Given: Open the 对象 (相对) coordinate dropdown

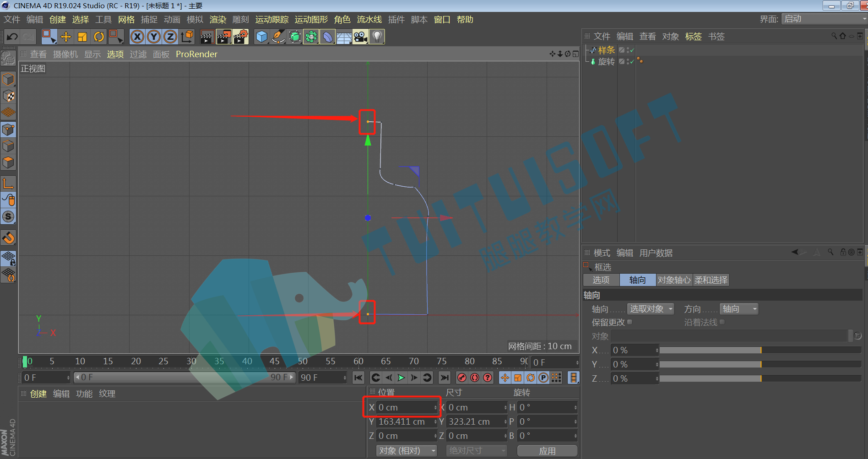Looking at the screenshot, I should [x=407, y=451].
